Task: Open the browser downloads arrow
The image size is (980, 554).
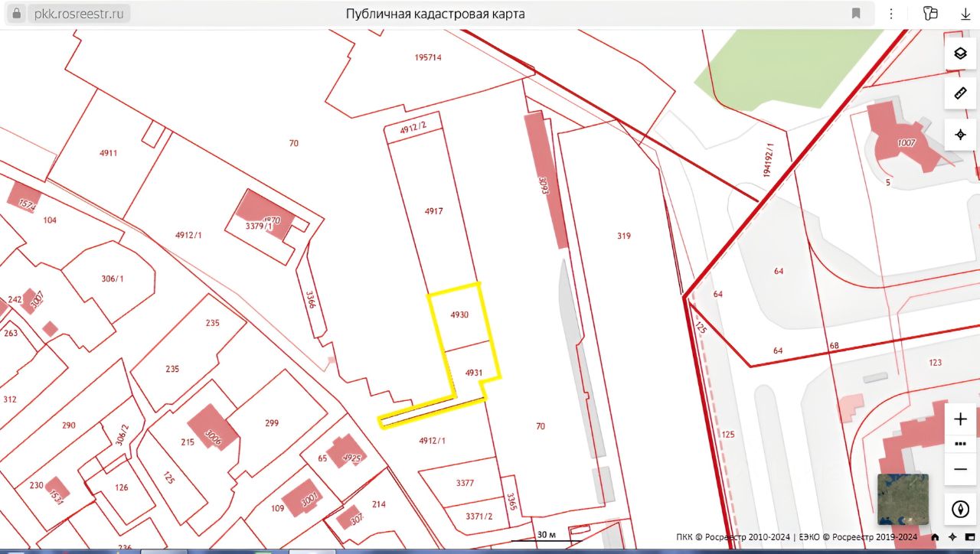Action: [x=965, y=14]
